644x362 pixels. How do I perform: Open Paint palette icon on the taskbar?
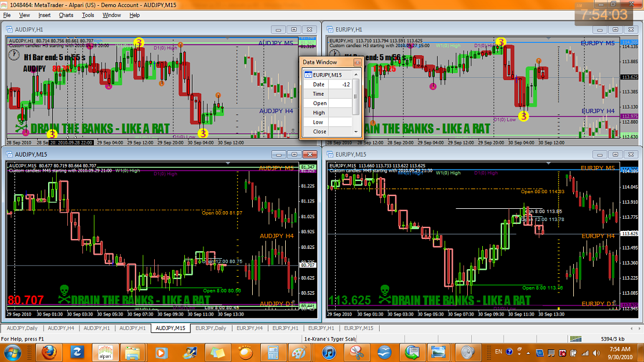tap(301, 353)
